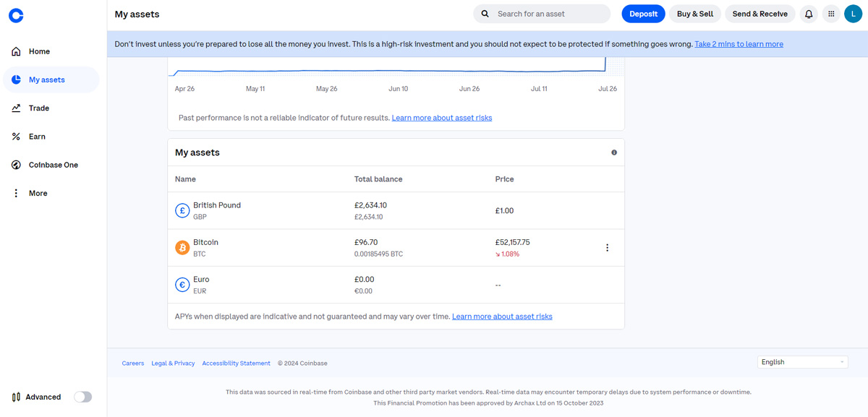The width and height of the screenshot is (868, 417).
Task: Go to Home in the sidebar
Action: [51, 51]
